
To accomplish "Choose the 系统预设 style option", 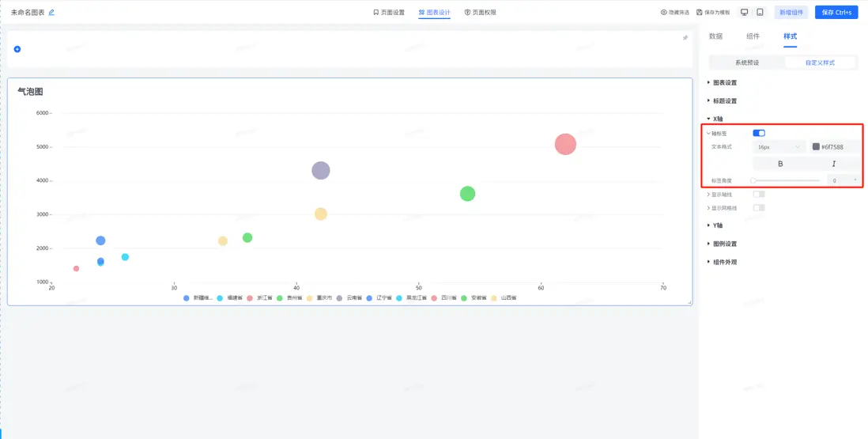I will [x=747, y=62].
